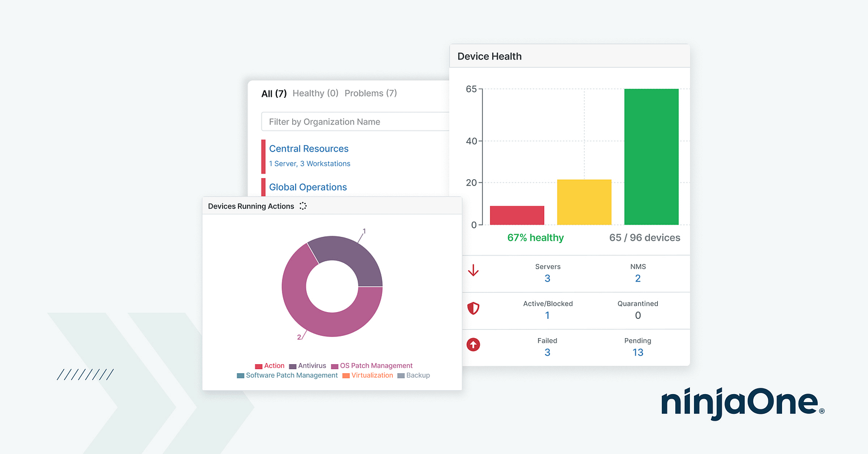
Task: Open the Problems (7) tab
Action: (371, 93)
